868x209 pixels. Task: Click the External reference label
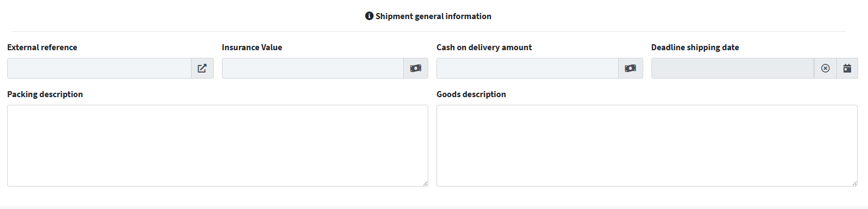click(x=42, y=47)
